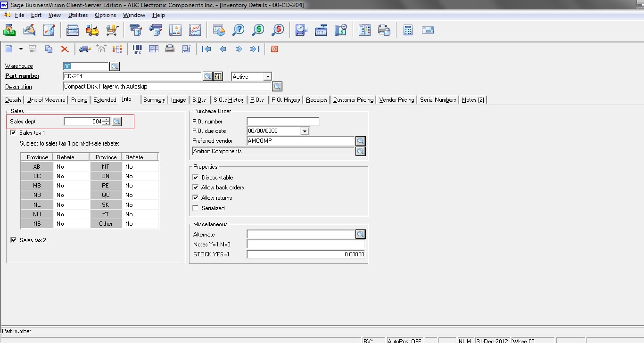
Task: Click the cash register toolbar icon
Action: point(321,30)
